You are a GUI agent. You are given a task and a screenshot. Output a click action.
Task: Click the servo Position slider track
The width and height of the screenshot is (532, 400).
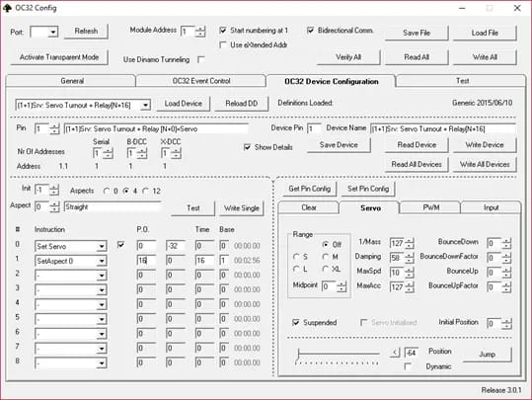tap(338, 354)
